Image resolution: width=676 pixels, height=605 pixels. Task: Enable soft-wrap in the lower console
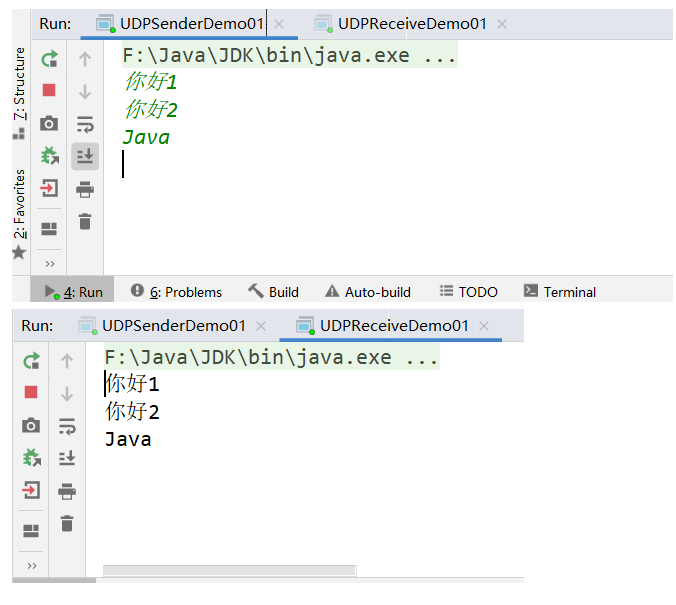tap(67, 426)
